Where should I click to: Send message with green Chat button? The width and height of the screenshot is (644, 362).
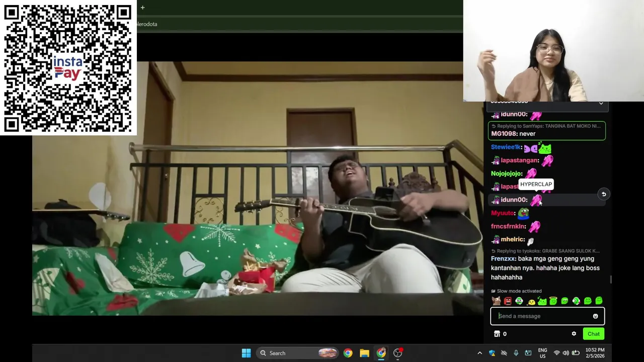point(594,334)
